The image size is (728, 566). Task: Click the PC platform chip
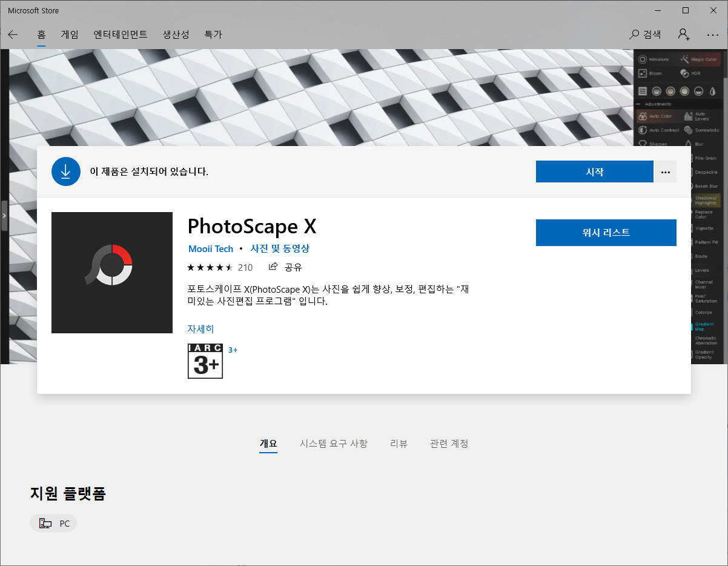click(x=53, y=524)
